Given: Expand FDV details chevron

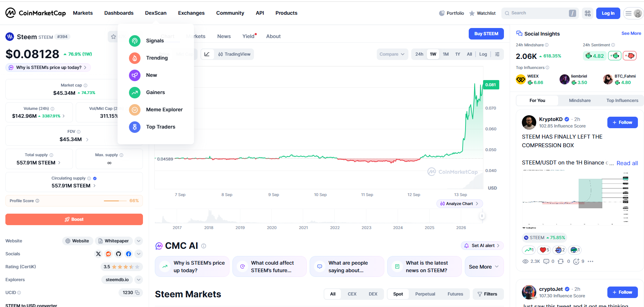Looking at the screenshot, I should (x=87, y=139).
